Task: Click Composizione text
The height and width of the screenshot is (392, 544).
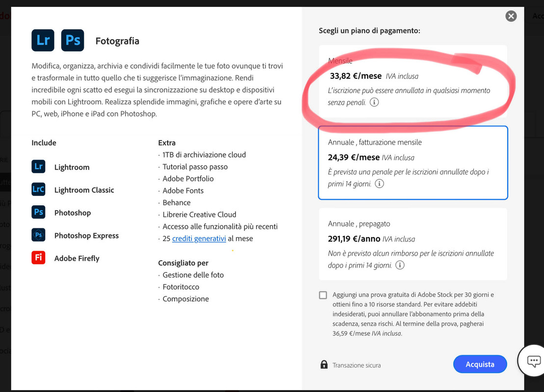Action: (185, 299)
